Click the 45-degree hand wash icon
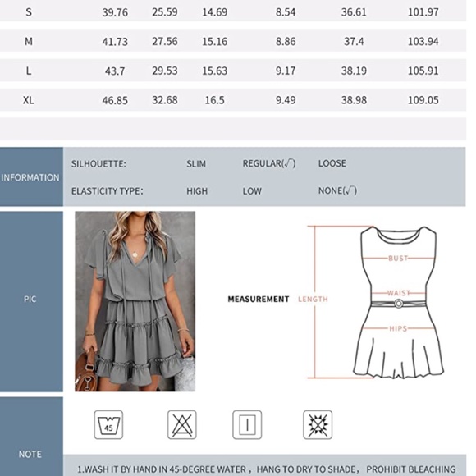The width and height of the screenshot is (476, 476). pyautogui.click(x=108, y=424)
